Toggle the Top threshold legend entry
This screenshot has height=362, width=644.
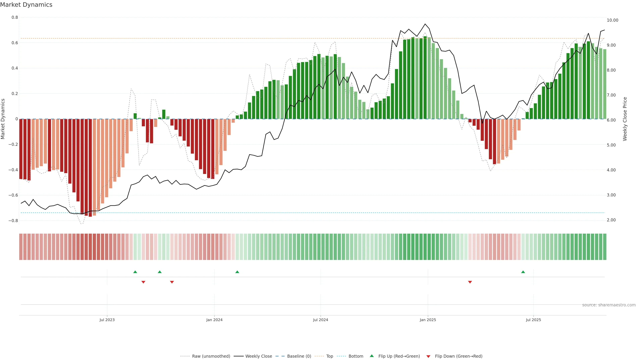pyautogui.click(x=330, y=356)
